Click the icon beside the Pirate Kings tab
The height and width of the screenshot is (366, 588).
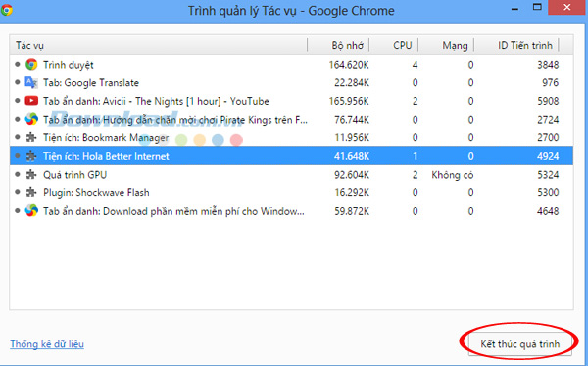[x=31, y=120]
